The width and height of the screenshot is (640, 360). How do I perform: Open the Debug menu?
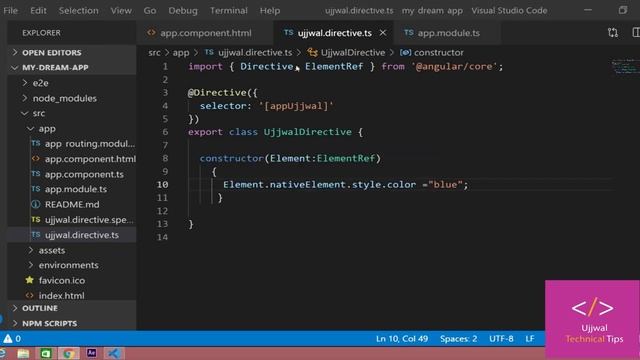point(183,11)
